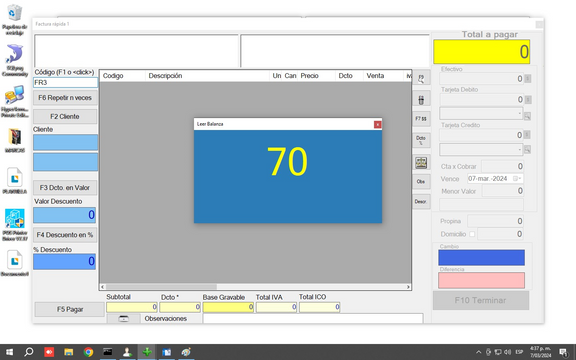
Task: Click the Propina amount field
Action: tap(495, 221)
